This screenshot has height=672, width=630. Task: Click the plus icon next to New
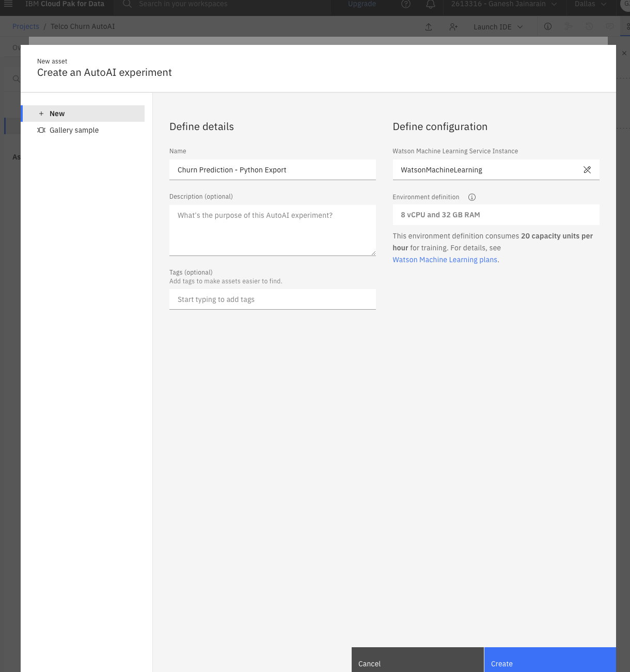(x=41, y=114)
